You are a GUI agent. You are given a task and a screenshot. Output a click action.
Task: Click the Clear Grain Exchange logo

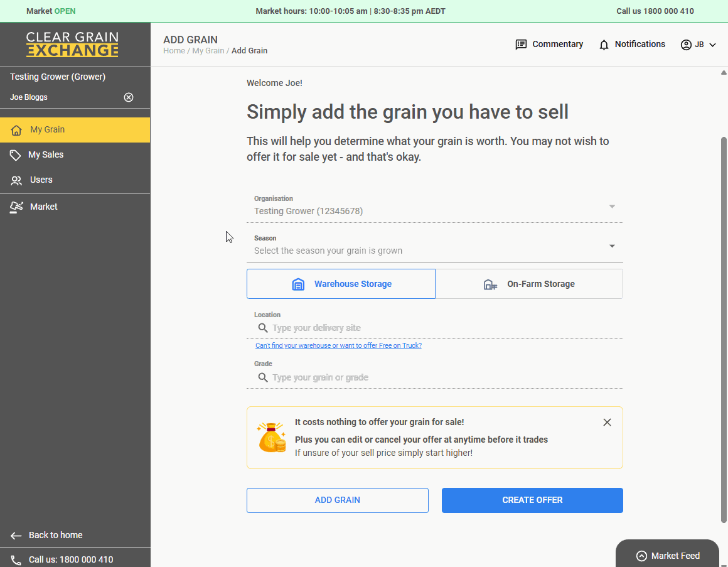72,45
